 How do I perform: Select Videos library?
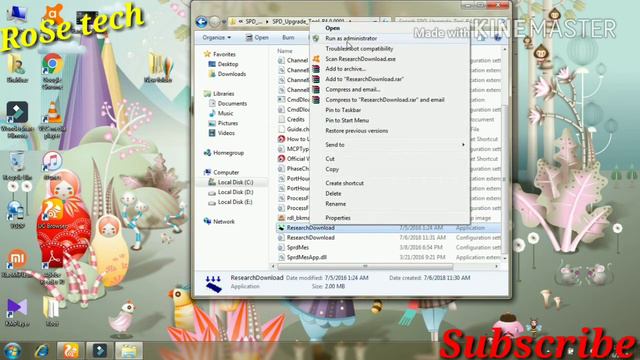pyautogui.click(x=226, y=133)
